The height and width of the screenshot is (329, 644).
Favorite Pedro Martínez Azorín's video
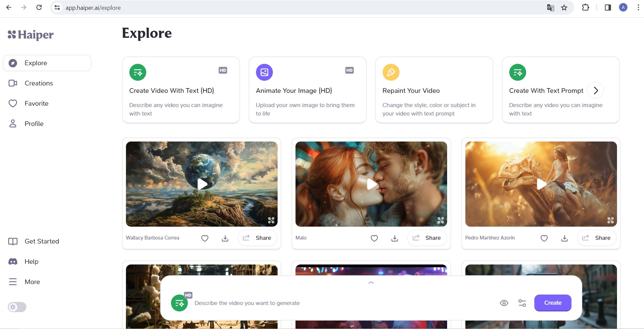click(544, 238)
